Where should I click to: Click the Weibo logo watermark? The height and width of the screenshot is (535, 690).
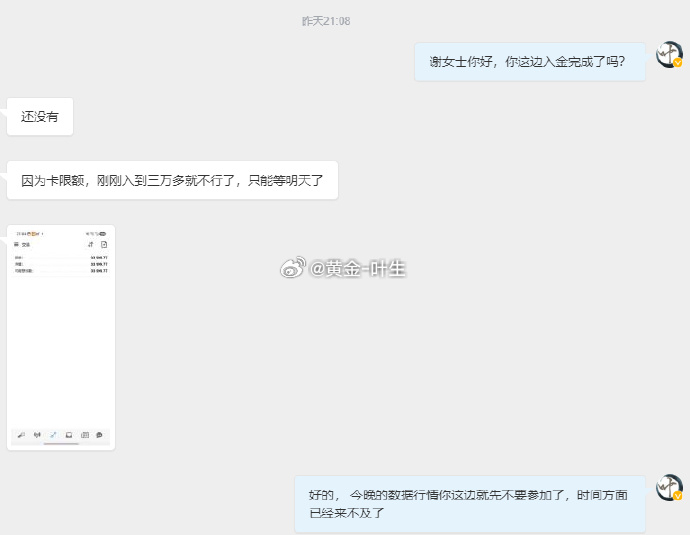pyautogui.click(x=293, y=268)
